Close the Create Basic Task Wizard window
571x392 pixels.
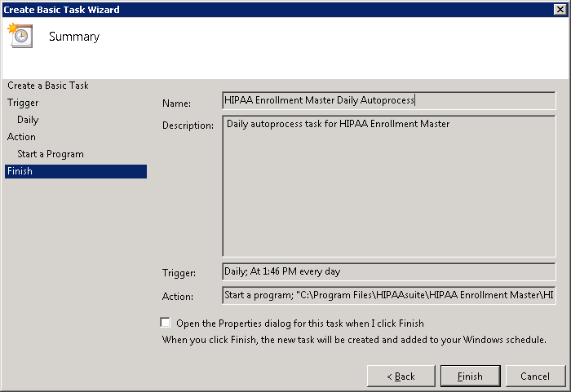tap(560, 10)
